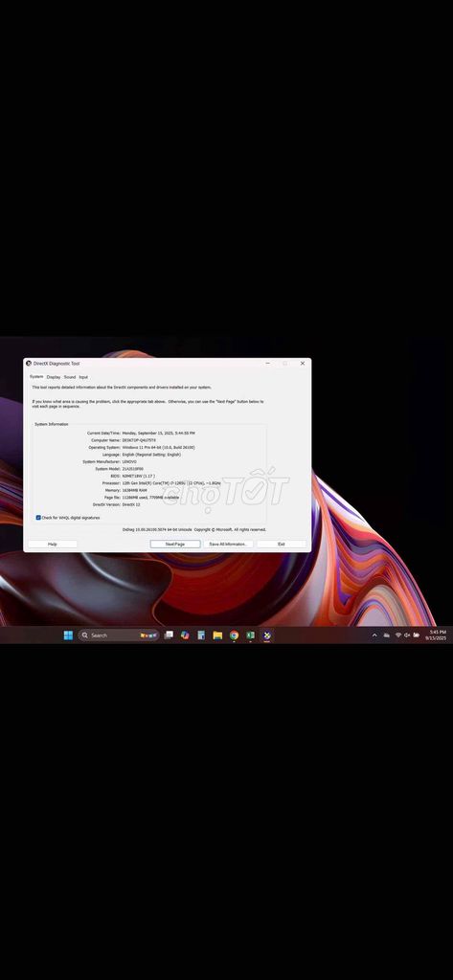Click the Wi-Fi network tray icon
This screenshot has width=453, height=980.
click(x=398, y=635)
